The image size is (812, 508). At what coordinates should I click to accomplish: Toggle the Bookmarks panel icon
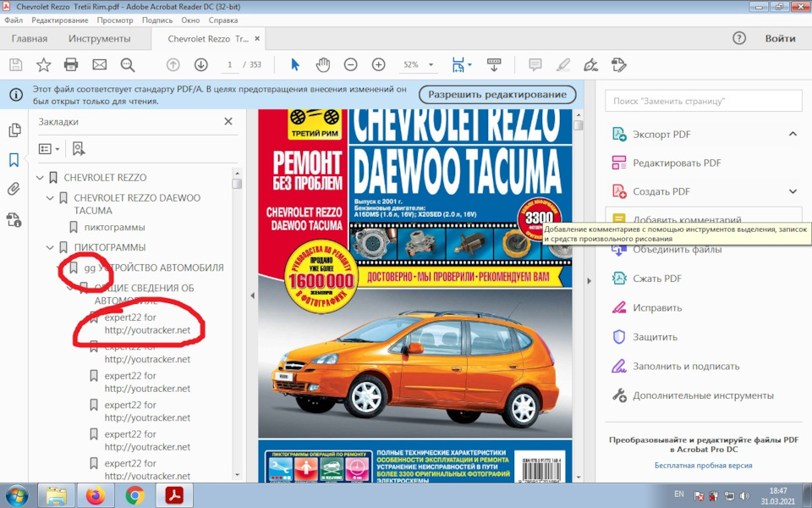[14, 160]
